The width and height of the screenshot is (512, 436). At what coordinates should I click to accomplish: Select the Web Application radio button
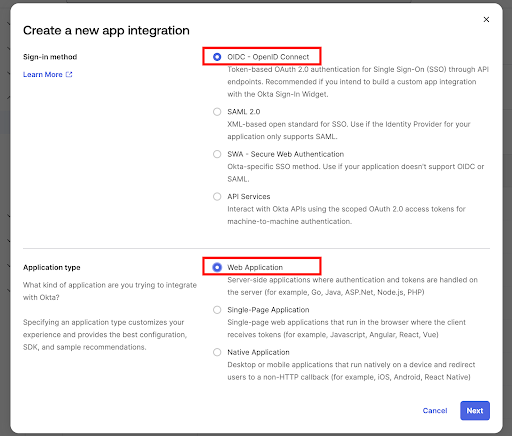coord(217,267)
